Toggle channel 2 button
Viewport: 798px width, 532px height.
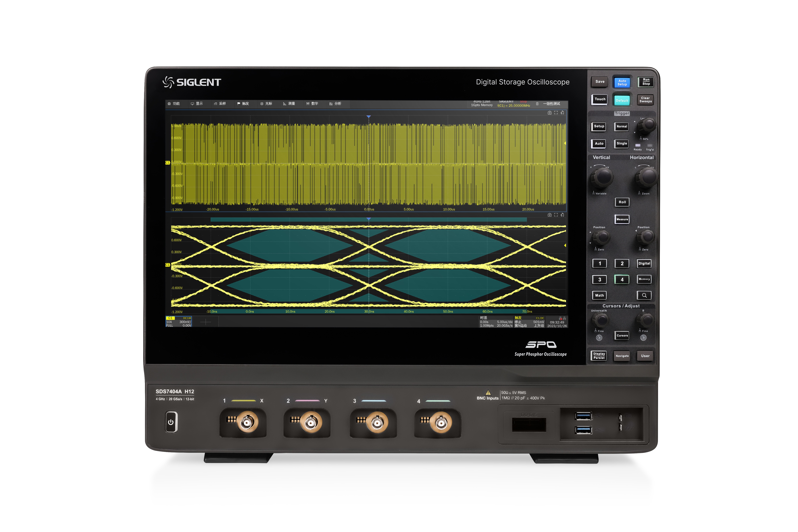[x=622, y=264]
